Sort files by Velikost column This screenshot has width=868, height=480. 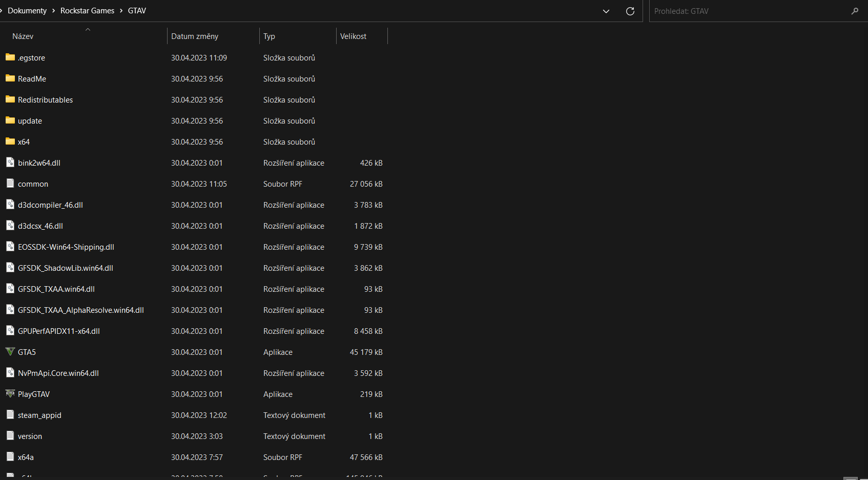tap(353, 36)
